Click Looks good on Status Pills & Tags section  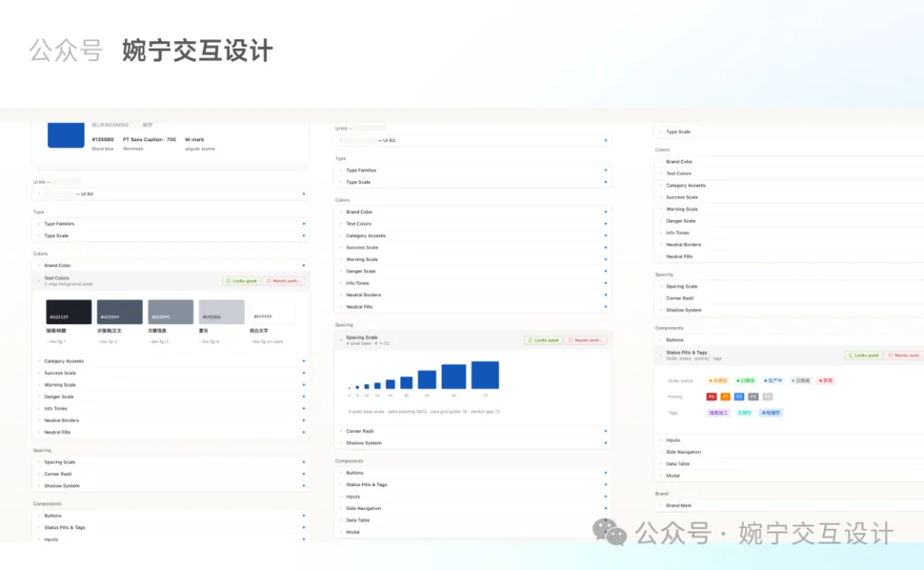[863, 355]
